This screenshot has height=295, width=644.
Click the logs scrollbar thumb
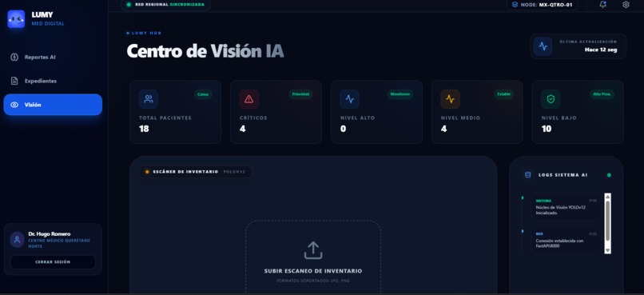point(608,221)
